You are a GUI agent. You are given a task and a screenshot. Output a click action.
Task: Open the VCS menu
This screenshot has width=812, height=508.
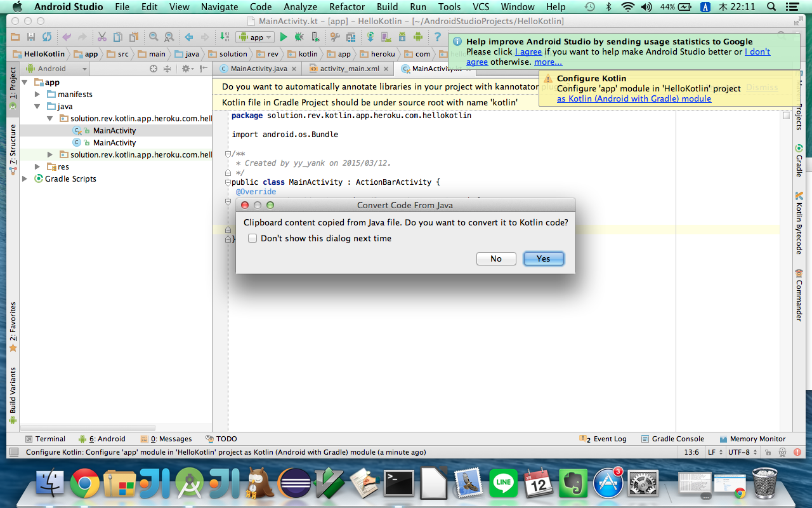tap(481, 7)
